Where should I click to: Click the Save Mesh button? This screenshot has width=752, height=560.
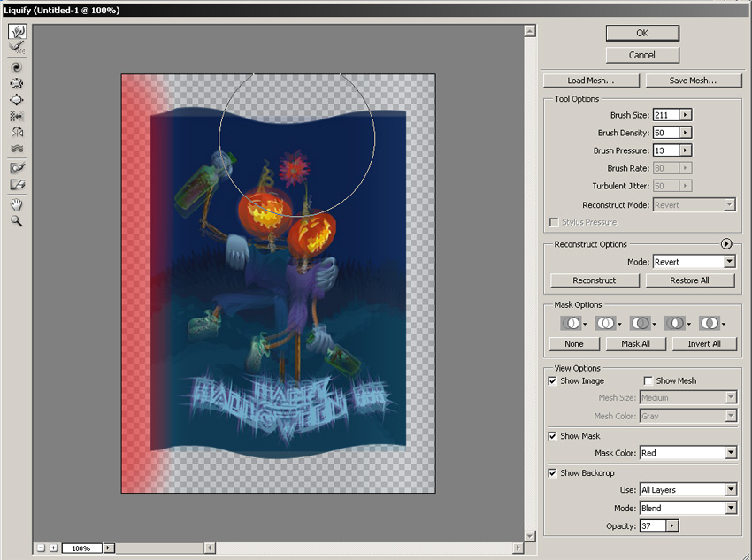click(693, 81)
